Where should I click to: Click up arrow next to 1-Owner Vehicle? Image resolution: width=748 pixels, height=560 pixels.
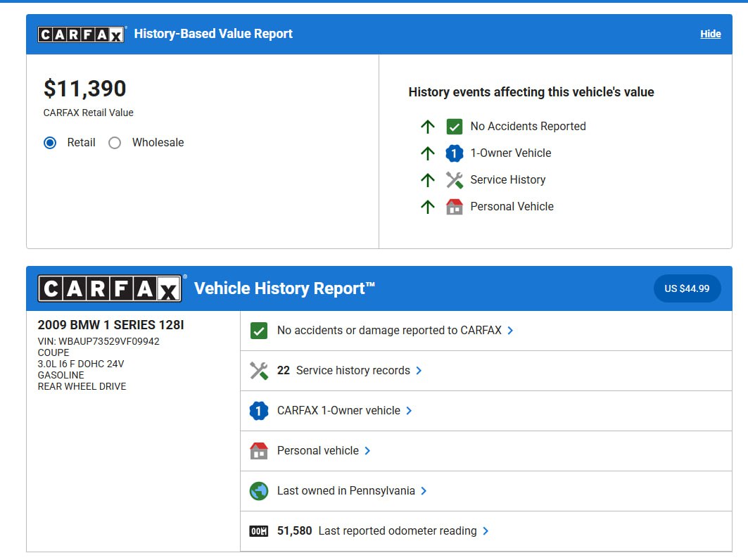pos(427,153)
